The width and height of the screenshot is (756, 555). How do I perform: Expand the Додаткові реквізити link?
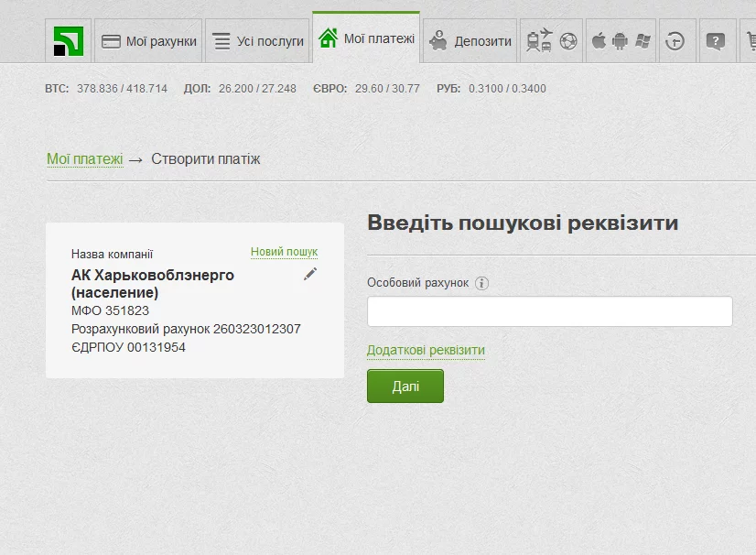pyautogui.click(x=426, y=351)
